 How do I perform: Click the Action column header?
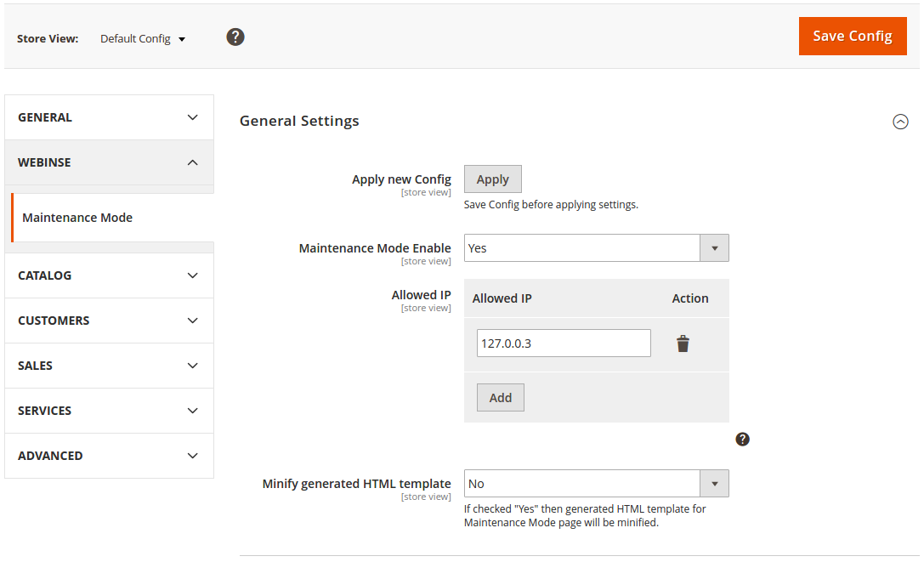click(x=690, y=298)
